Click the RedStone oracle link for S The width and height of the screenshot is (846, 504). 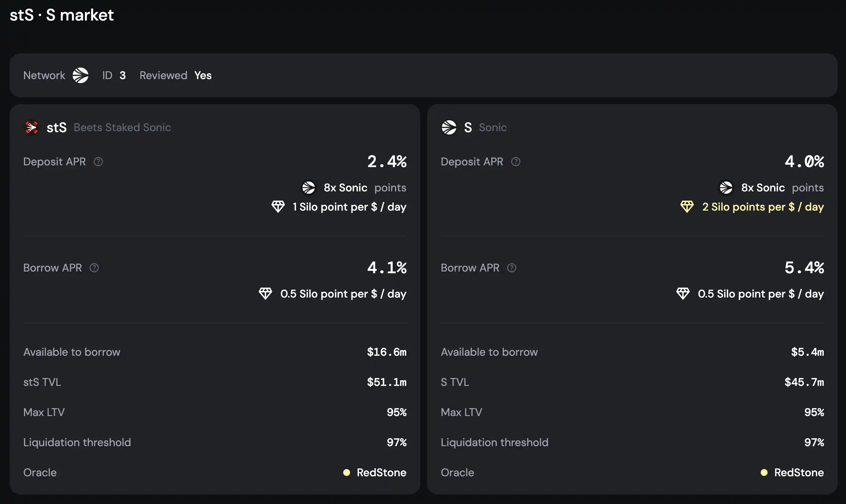[799, 473]
